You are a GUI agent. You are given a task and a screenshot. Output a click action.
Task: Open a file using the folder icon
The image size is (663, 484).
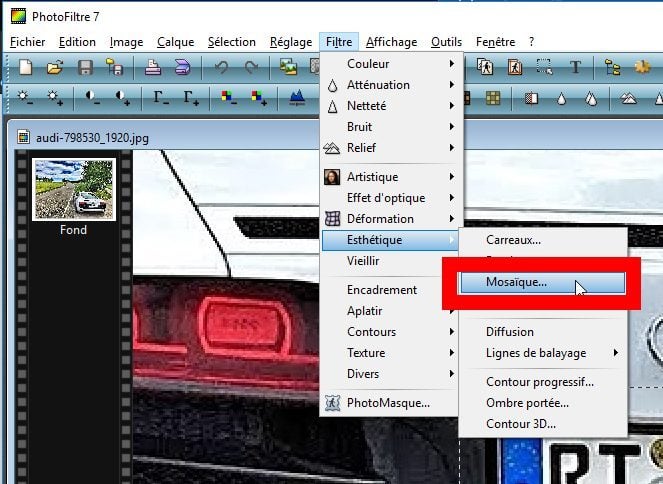(55, 67)
